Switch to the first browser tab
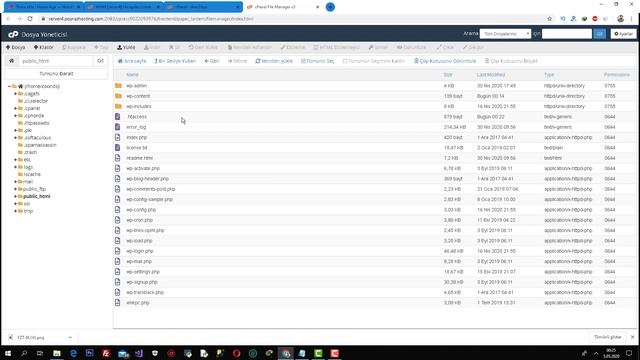 [x=43, y=7]
